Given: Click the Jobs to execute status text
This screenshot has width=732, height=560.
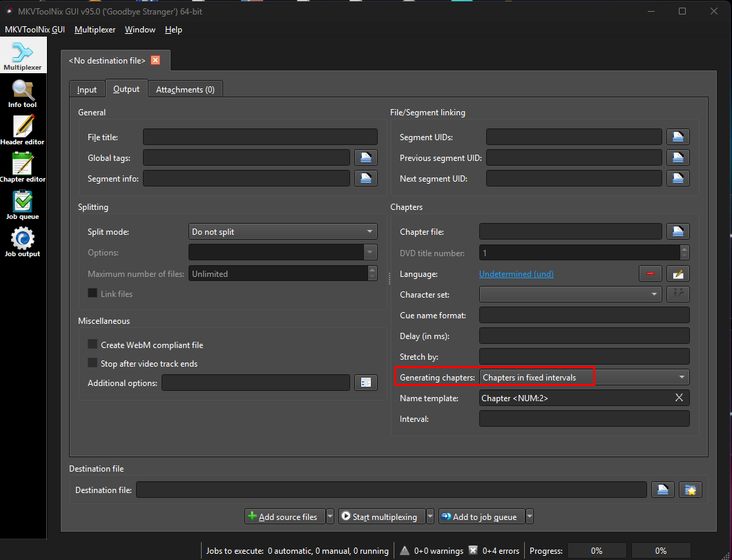Looking at the screenshot, I should point(298,550).
